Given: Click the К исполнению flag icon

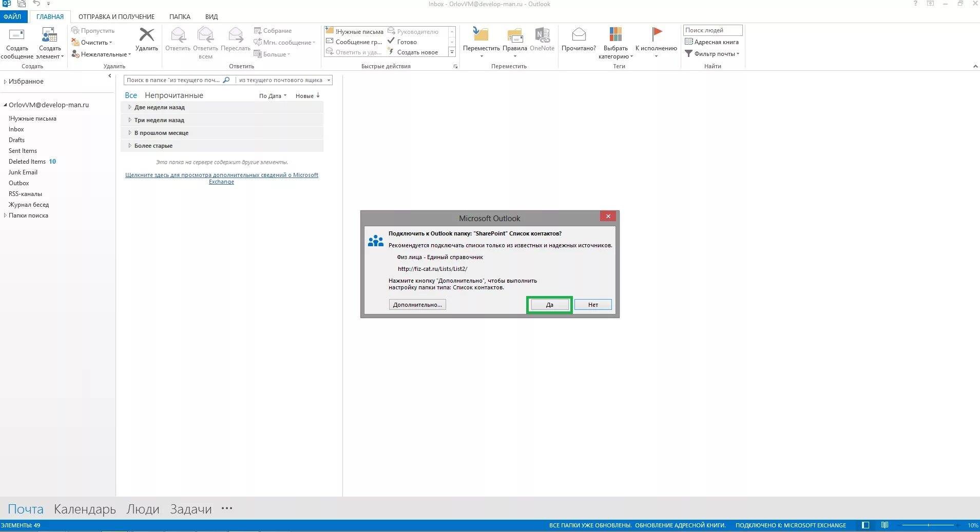Looking at the screenshot, I should click(657, 34).
